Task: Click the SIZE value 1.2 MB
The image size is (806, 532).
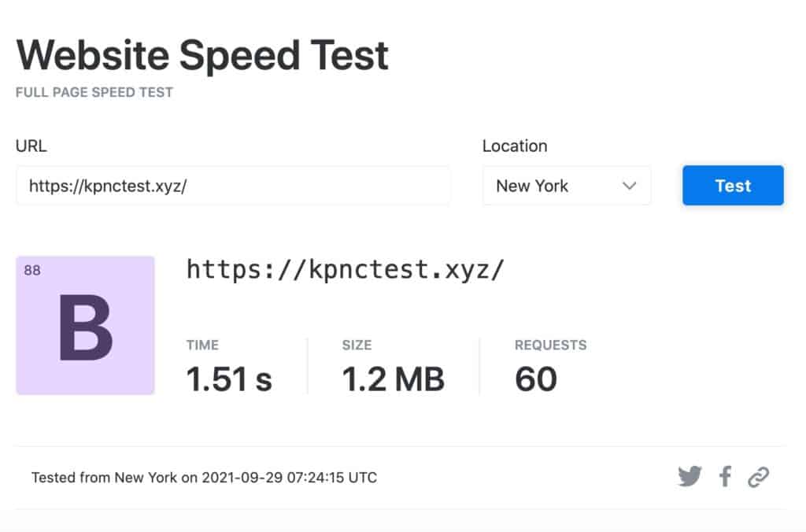Action: (394, 379)
